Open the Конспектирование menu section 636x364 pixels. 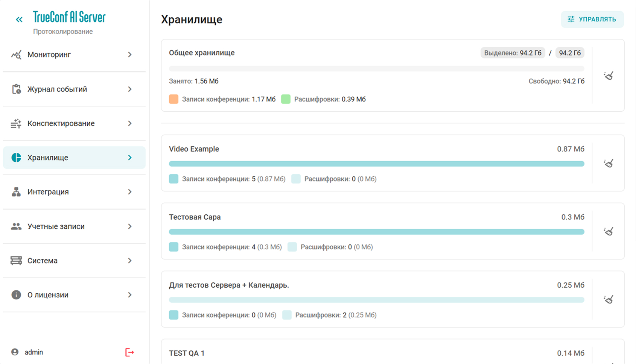point(61,123)
